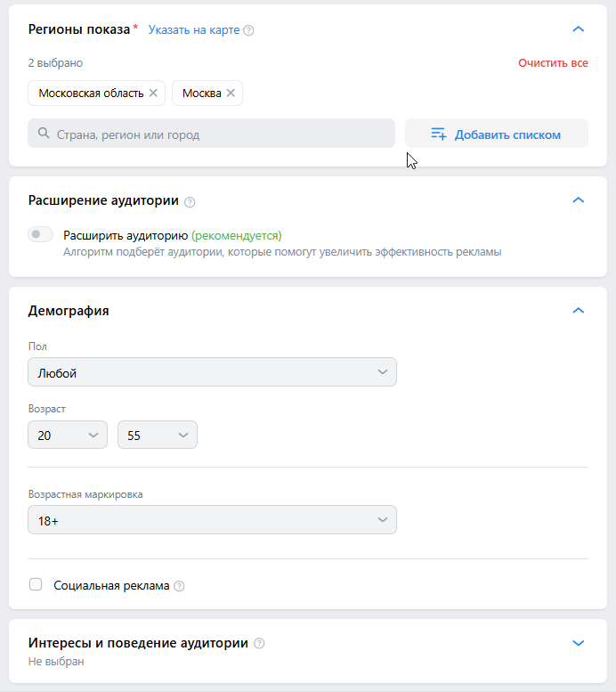Click the Очистить все link
616x692 pixels.
[x=553, y=63]
